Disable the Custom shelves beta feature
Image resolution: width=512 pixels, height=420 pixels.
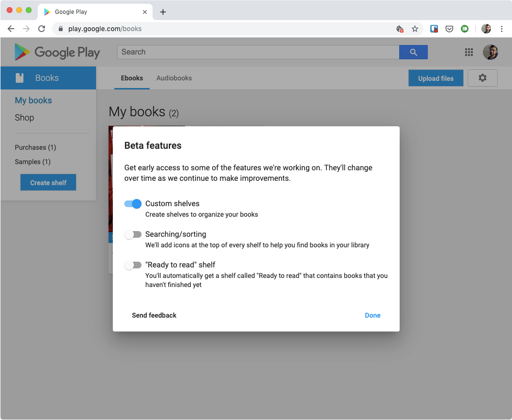132,203
